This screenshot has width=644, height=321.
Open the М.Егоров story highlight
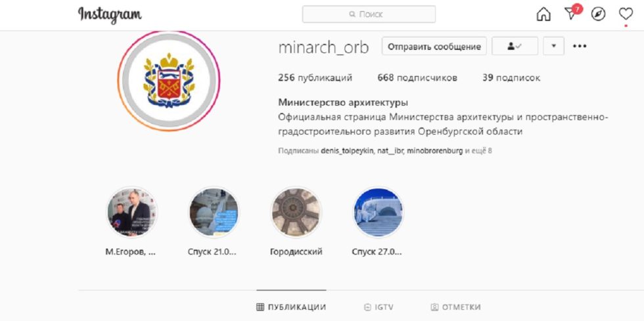(x=131, y=212)
